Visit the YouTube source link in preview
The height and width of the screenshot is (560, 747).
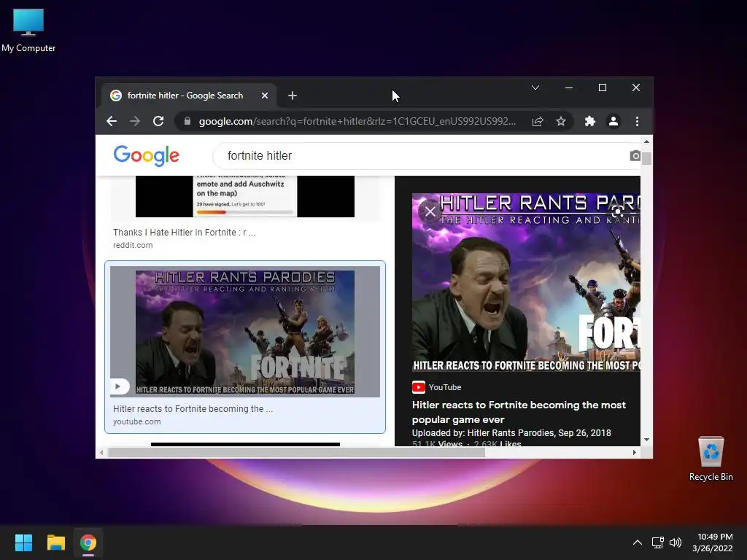[x=437, y=387]
